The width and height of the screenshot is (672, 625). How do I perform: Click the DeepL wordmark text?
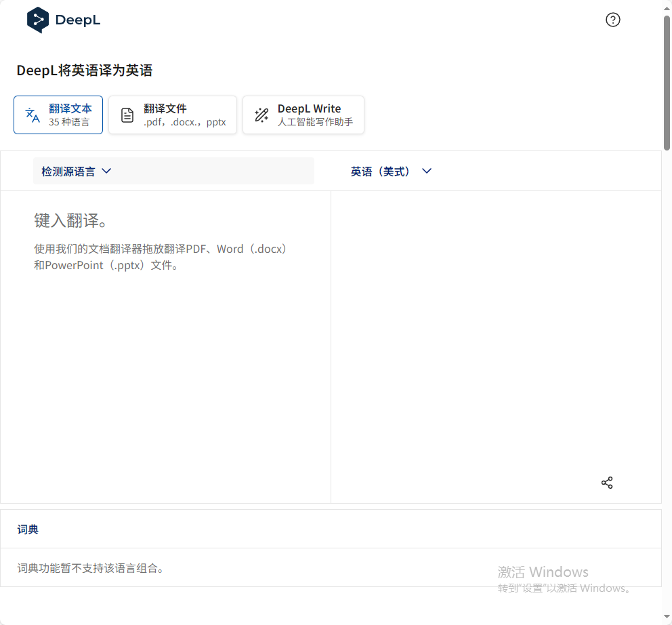78,20
